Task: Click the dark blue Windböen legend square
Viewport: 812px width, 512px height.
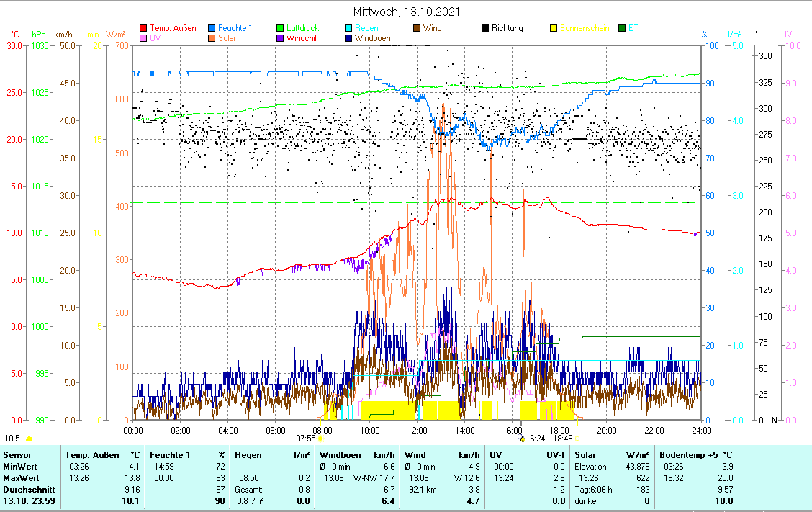Action: (349, 38)
